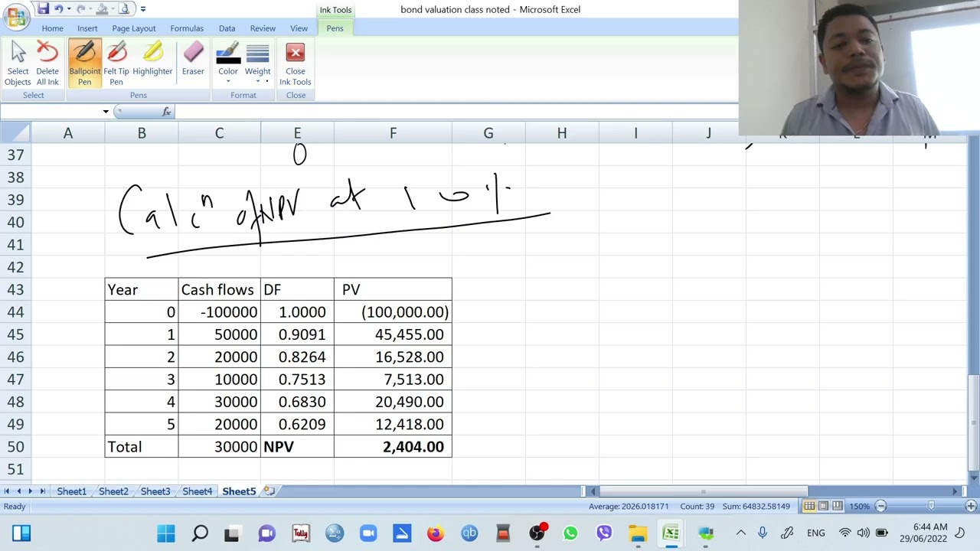Switch to Page Break Preview in status bar
Screen dimensions: 980x551
tap(837, 506)
